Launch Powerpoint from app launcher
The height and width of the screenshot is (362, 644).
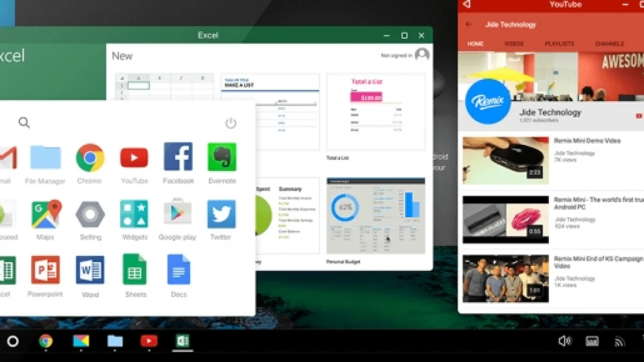(x=46, y=270)
